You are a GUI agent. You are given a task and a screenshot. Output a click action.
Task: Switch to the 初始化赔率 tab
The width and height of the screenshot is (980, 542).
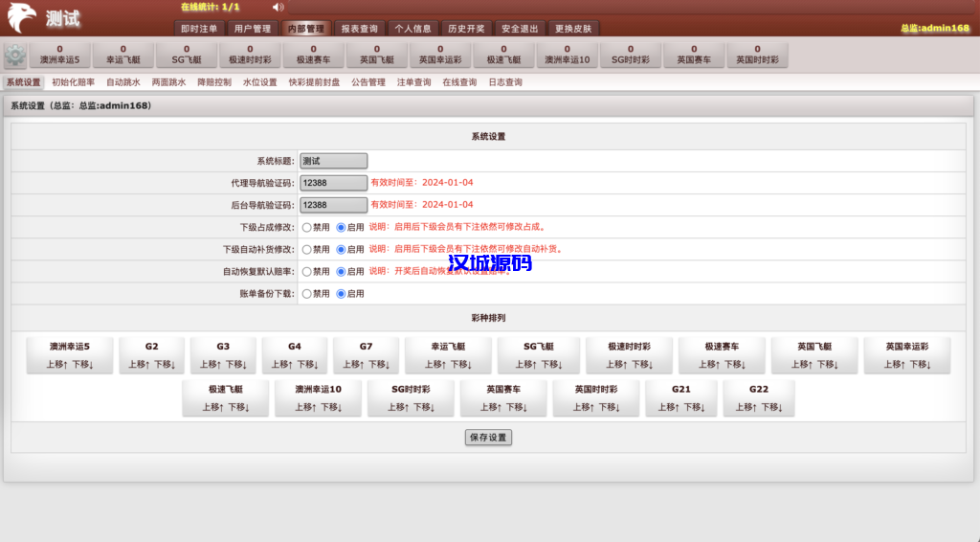coord(73,82)
